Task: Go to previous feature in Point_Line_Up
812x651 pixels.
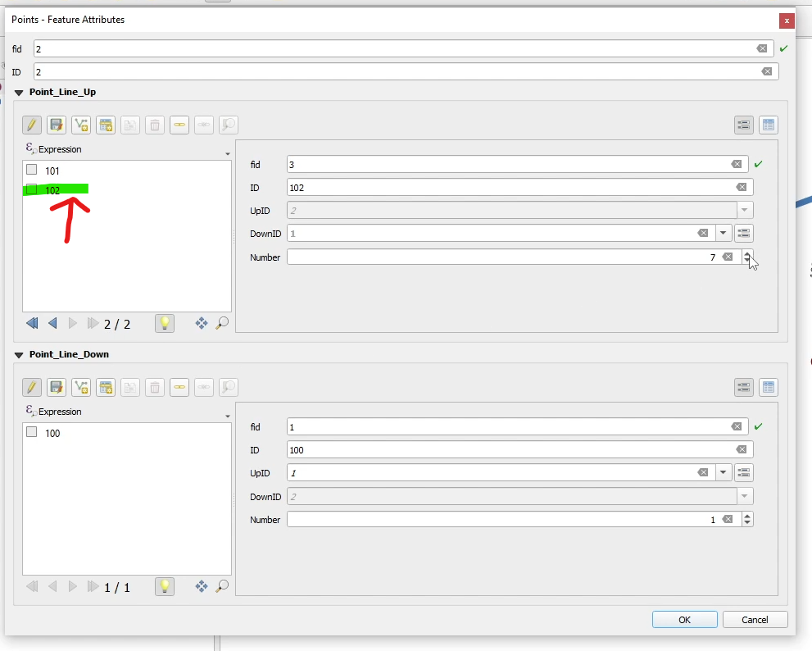Action: pyautogui.click(x=52, y=323)
